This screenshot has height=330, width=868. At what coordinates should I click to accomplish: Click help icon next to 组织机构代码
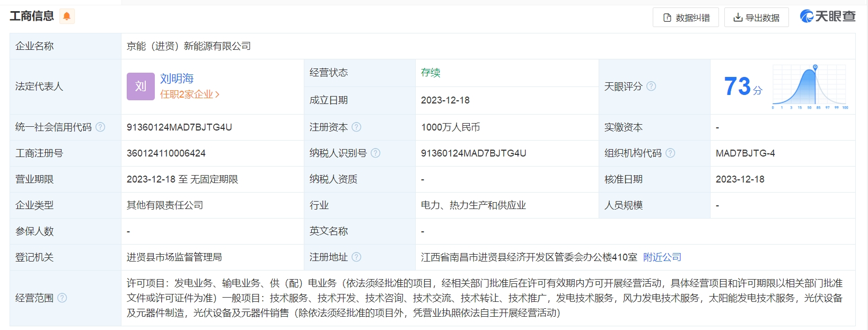click(670, 153)
